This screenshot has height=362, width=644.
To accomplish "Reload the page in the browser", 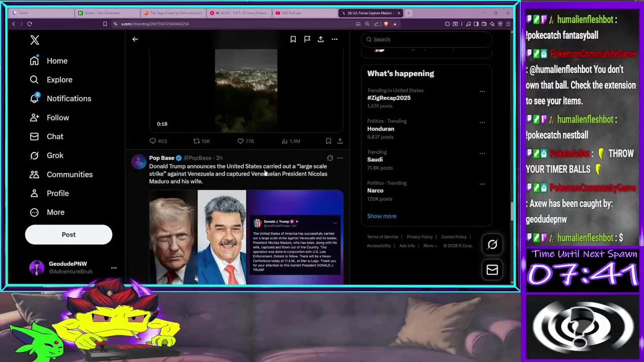I will point(30,24).
